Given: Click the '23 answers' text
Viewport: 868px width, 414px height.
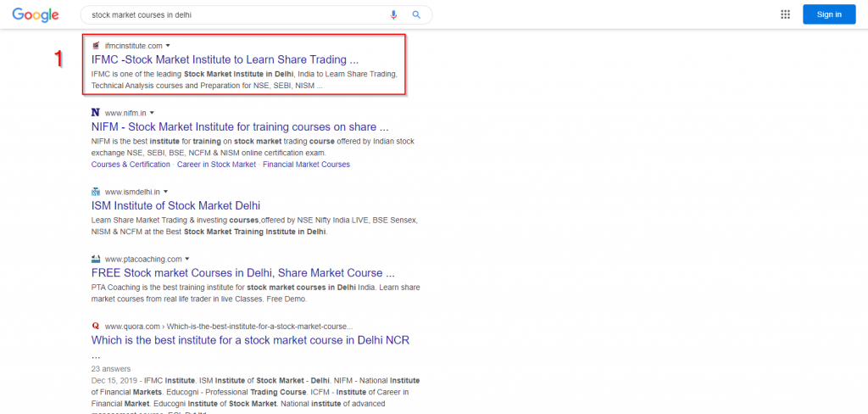Looking at the screenshot, I should click(x=111, y=368).
